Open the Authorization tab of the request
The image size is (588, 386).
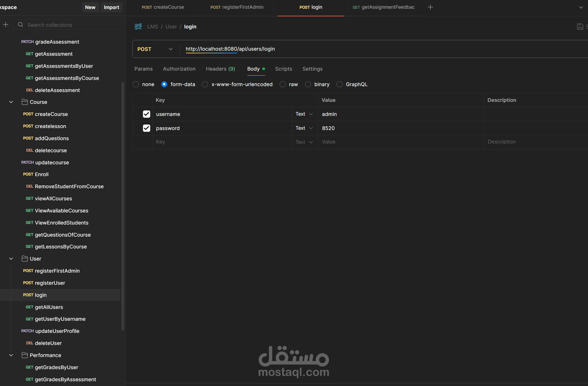click(179, 69)
